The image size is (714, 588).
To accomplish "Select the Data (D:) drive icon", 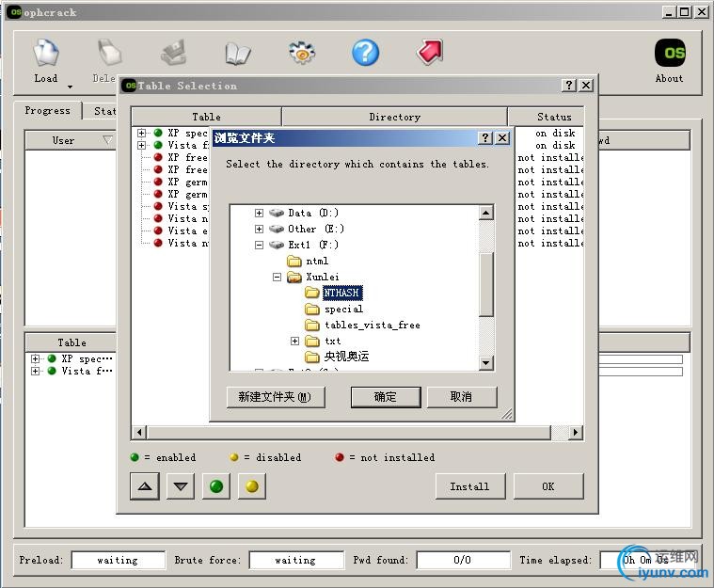I will (277, 213).
